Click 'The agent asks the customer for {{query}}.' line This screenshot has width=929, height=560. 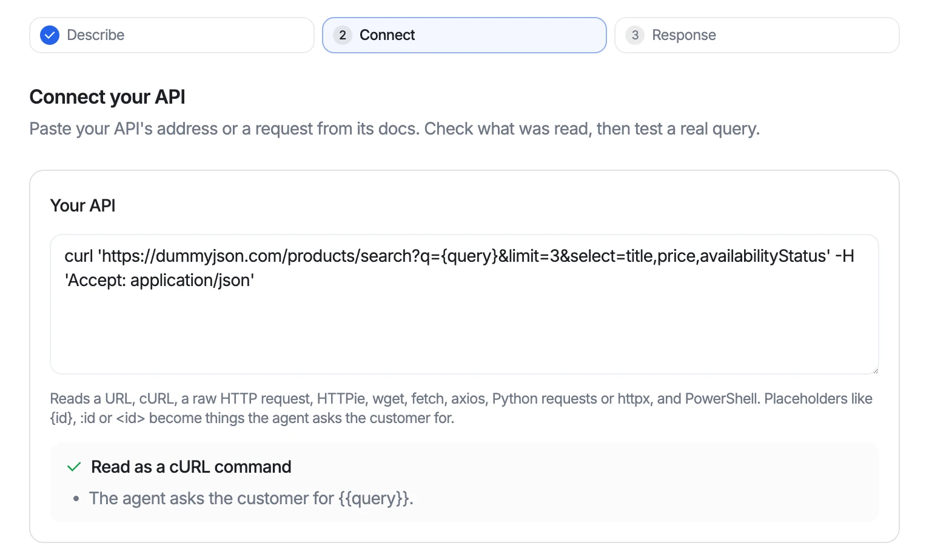pyautogui.click(x=251, y=498)
